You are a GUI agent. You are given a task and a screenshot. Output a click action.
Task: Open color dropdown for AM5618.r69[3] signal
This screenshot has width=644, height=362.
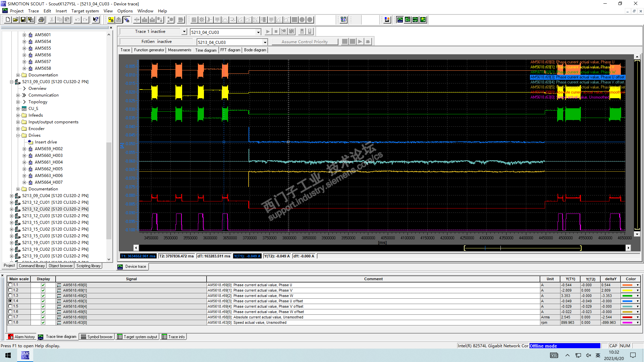[x=637, y=301]
